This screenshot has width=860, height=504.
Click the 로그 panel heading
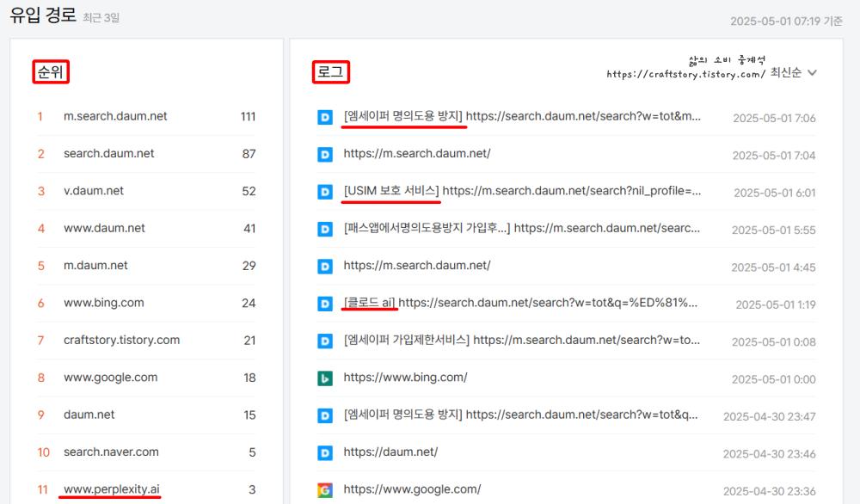(x=331, y=72)
